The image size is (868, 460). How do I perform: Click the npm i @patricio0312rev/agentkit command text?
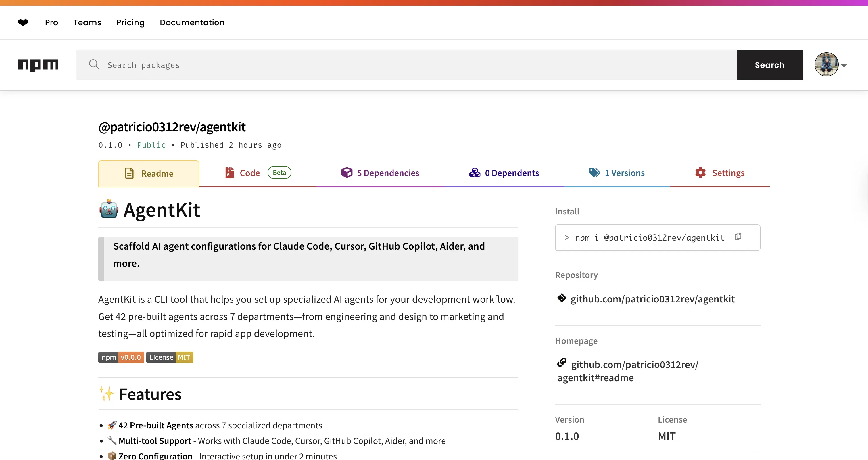pyautogui.click(x=650, y=238)
